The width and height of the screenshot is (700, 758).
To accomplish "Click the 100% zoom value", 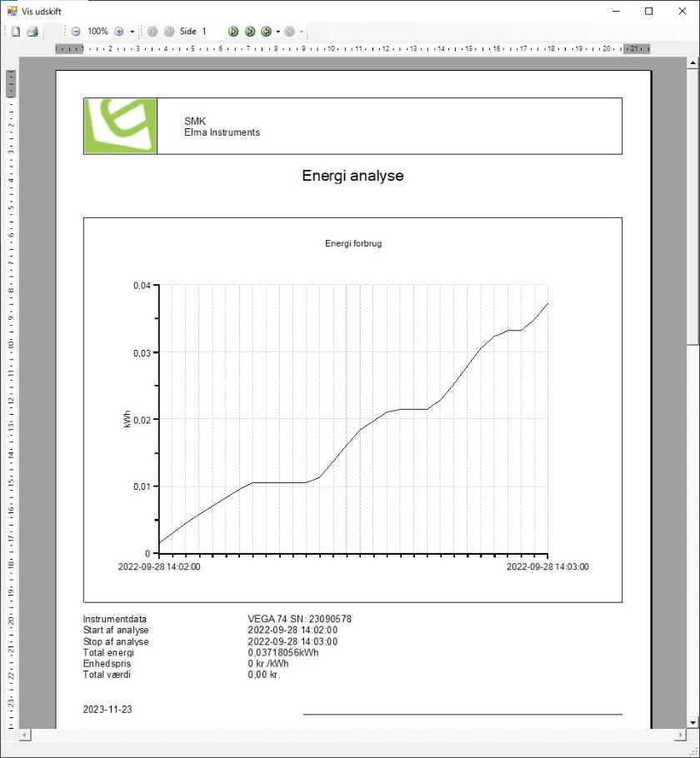I will pos(97,32).
